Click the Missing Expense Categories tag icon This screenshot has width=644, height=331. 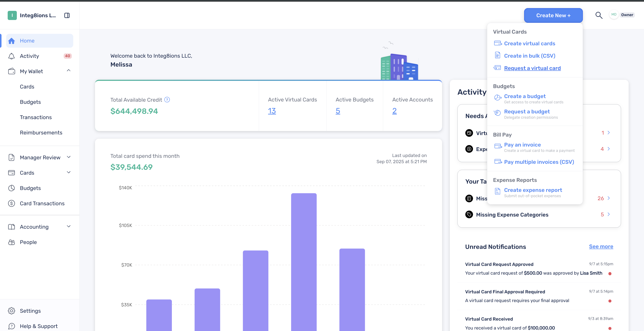click(x=469, y=214)
